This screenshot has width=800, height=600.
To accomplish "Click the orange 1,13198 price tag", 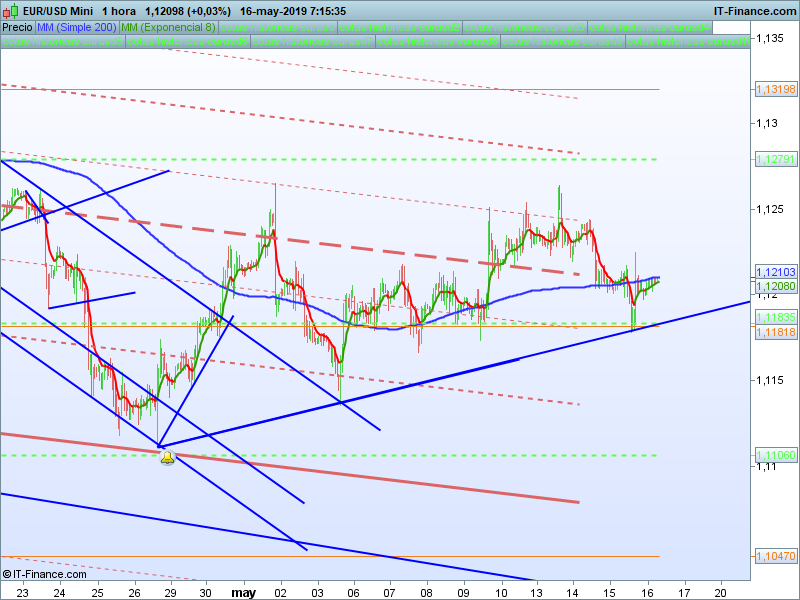I will pos(776,89).
